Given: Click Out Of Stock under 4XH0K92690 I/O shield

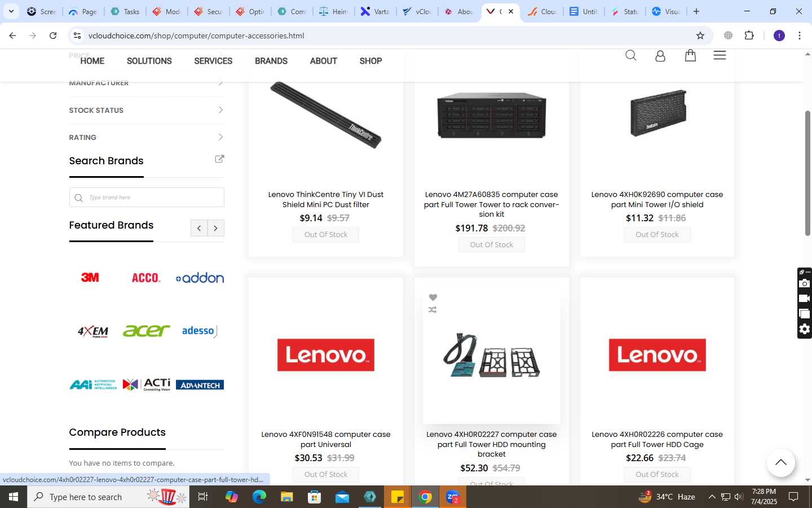Looking at the screenshot, I should tap(657, 235).
